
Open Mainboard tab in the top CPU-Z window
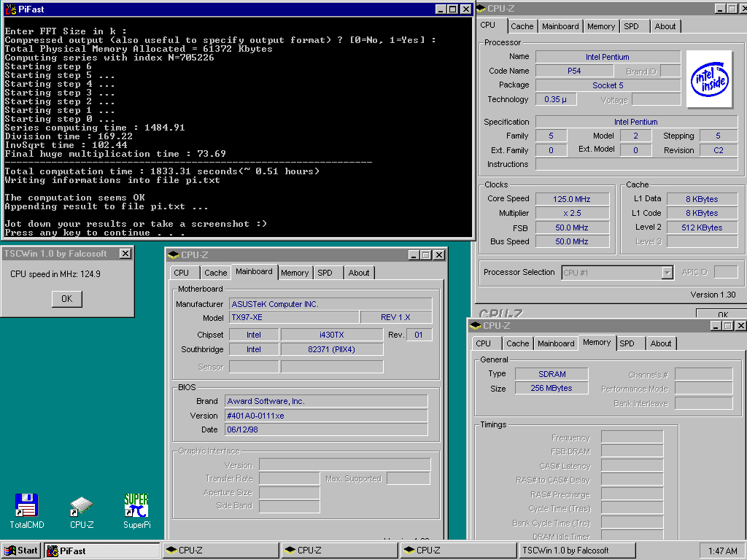click(x=560, y=27)
